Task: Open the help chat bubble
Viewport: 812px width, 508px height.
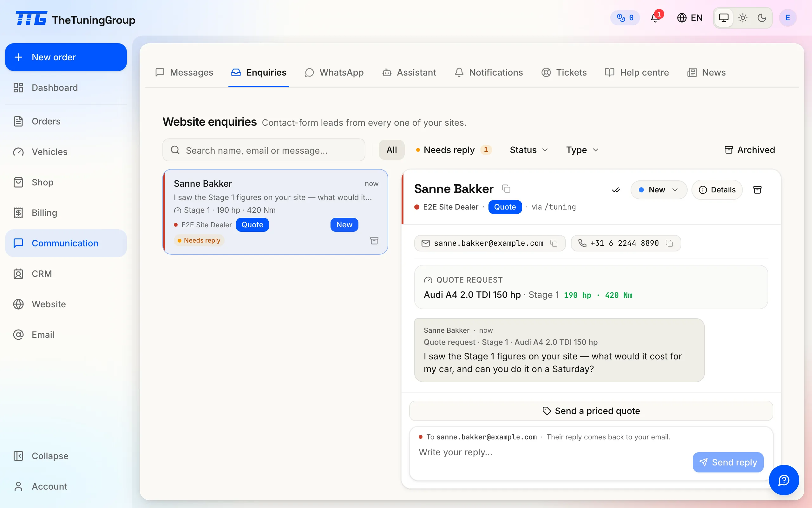Action: click(784, 480)
